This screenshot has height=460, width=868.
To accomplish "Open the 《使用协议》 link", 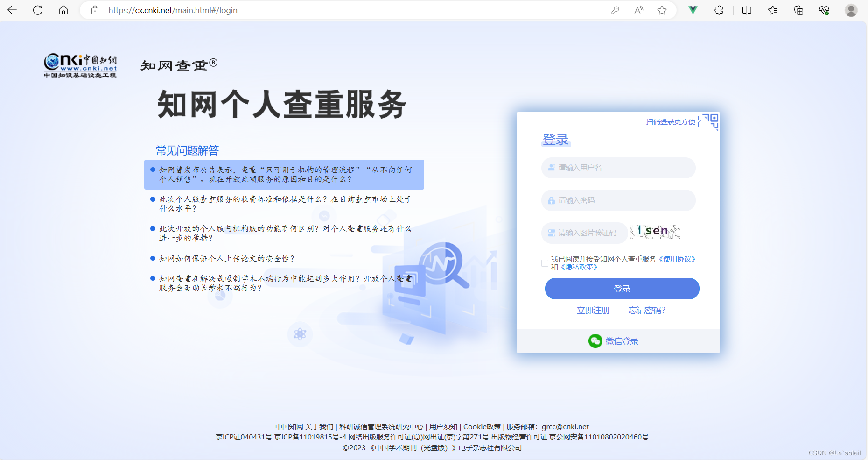I will click(x=677, y=259).
